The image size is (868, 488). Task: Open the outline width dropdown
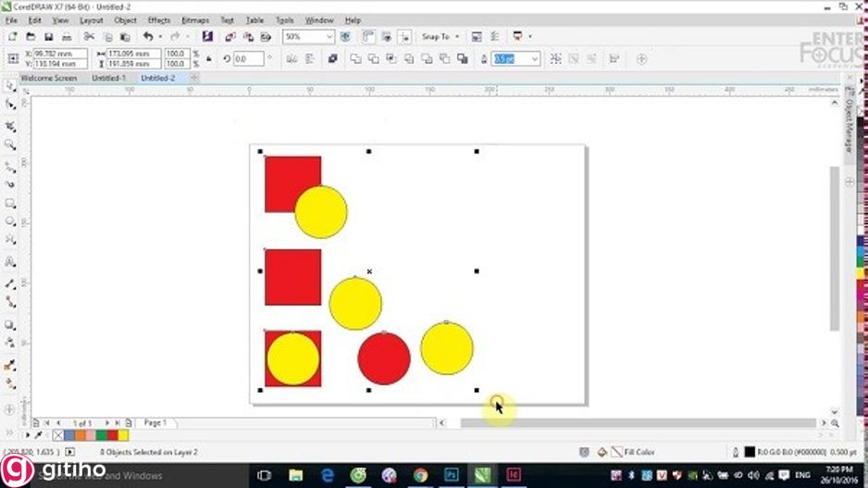tap(535, 58)
